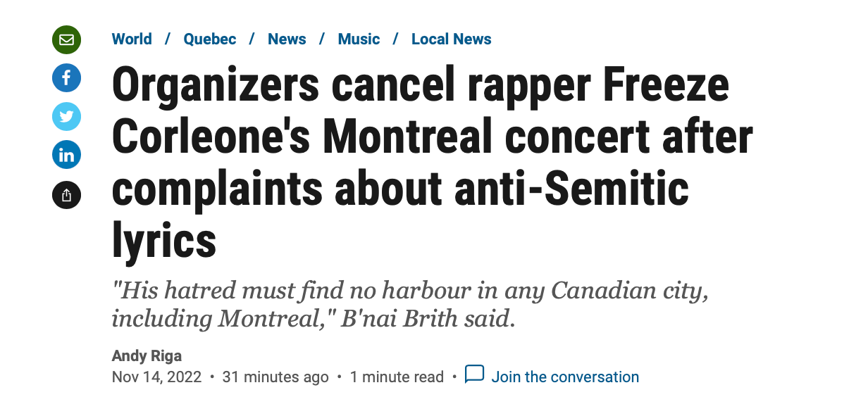Click the B'nai Brith quote subheading
The image size is (868, 397).
click(x=410, y=305)
